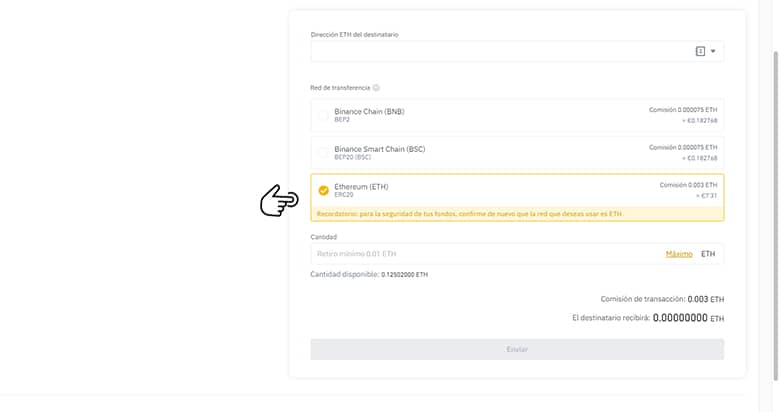Click the pointing hand icon
The image size is (780, 412).
[x=279, y=201]
